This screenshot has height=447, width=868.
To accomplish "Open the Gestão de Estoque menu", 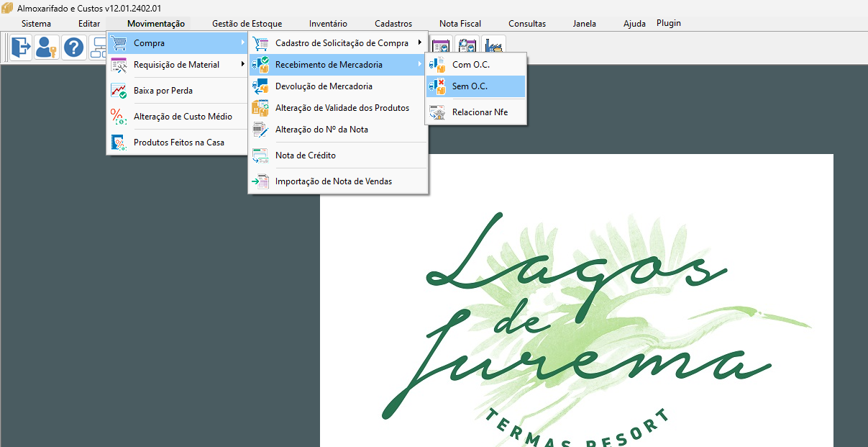I will [247, 24].
